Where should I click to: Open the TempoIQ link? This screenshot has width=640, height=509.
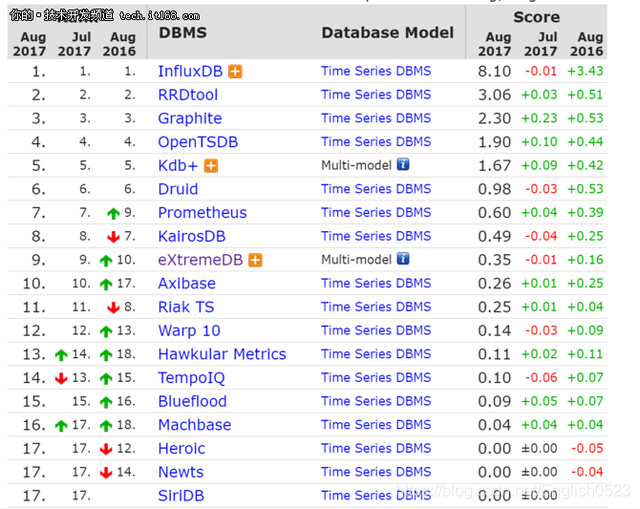coord(191,378)
